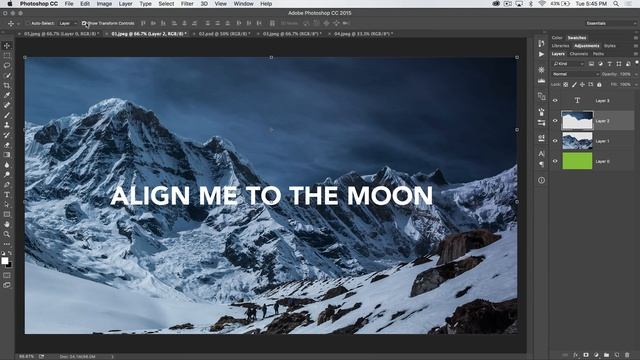Hide Layer 3 text layer visibility
The image size is (640, 360).
point(555,100)
